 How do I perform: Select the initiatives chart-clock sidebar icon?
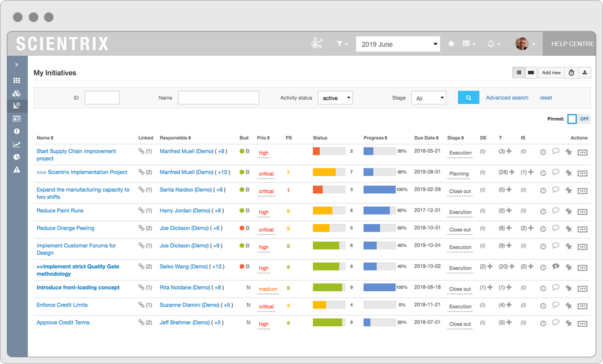tap(16, 105)
